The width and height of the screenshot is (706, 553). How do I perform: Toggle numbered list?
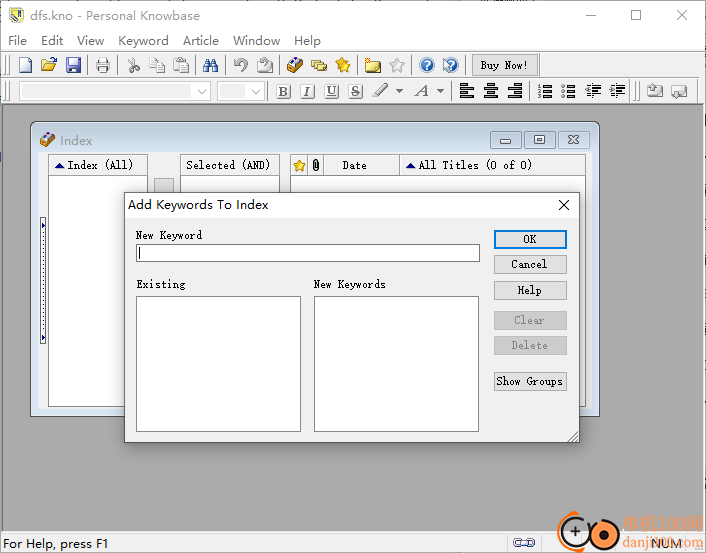tap(545, 91)
